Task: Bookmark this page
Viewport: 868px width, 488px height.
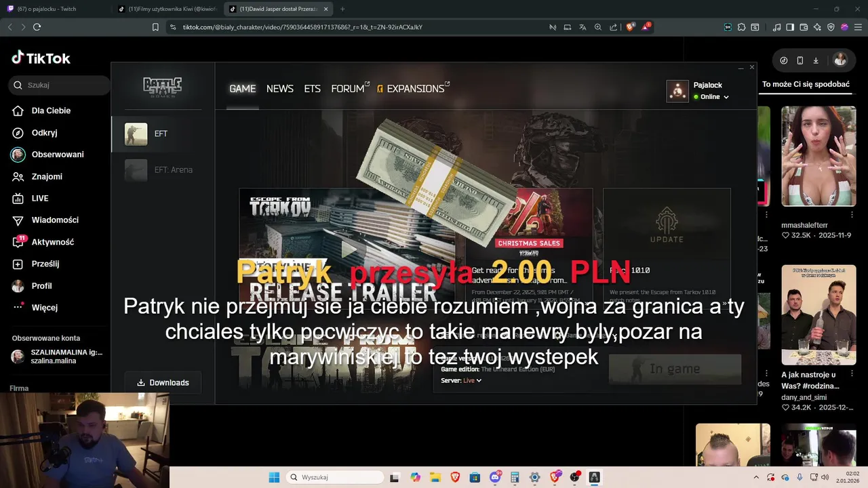Action: click(x=155, y=27)
